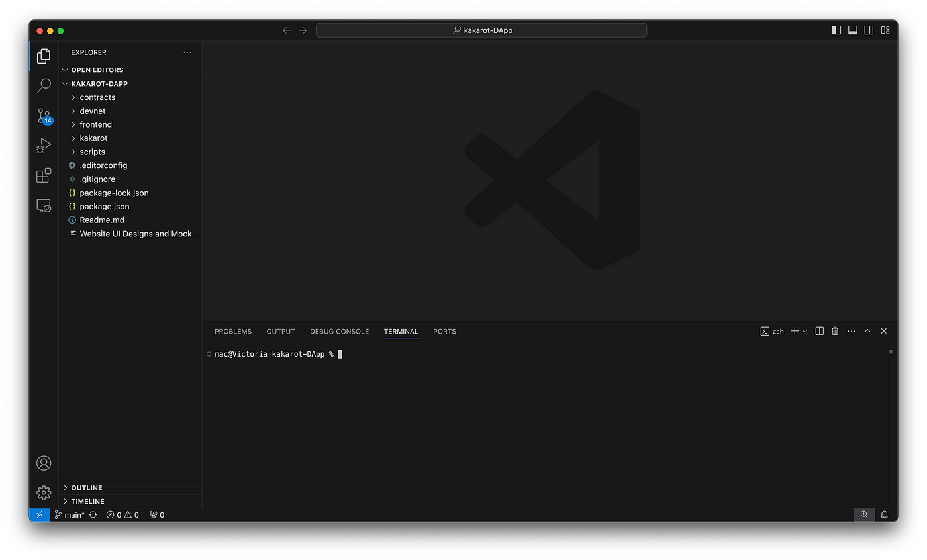
Task: Expand the scripts folder
Action: coord(130,152)
